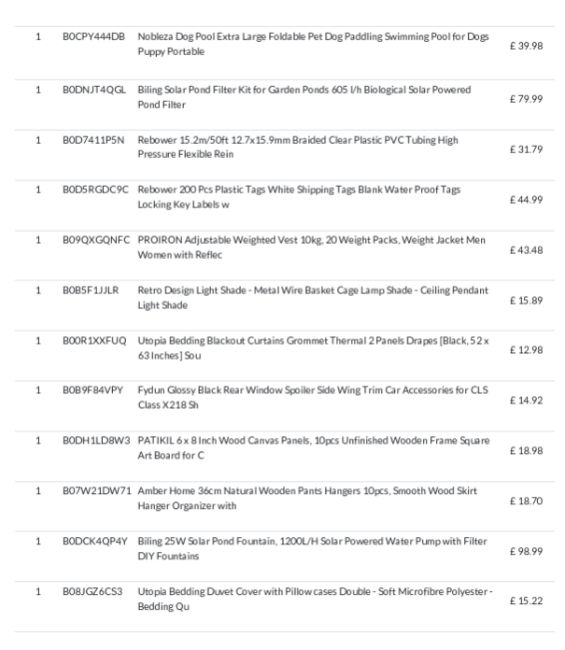Open the PROIRON Adjustable Weighted Vest item
Screen dimensions: 565x650
click(x=311, y=247)
